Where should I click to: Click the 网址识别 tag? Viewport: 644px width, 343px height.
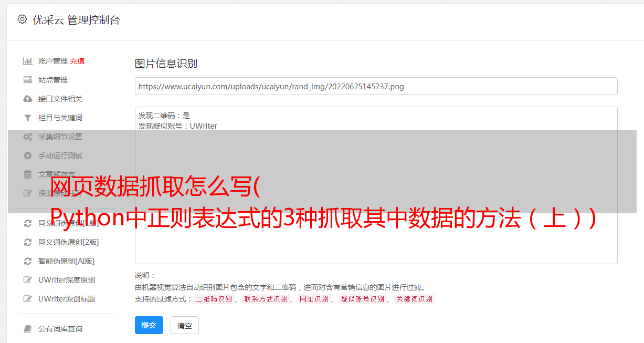[x=314, y=299]
